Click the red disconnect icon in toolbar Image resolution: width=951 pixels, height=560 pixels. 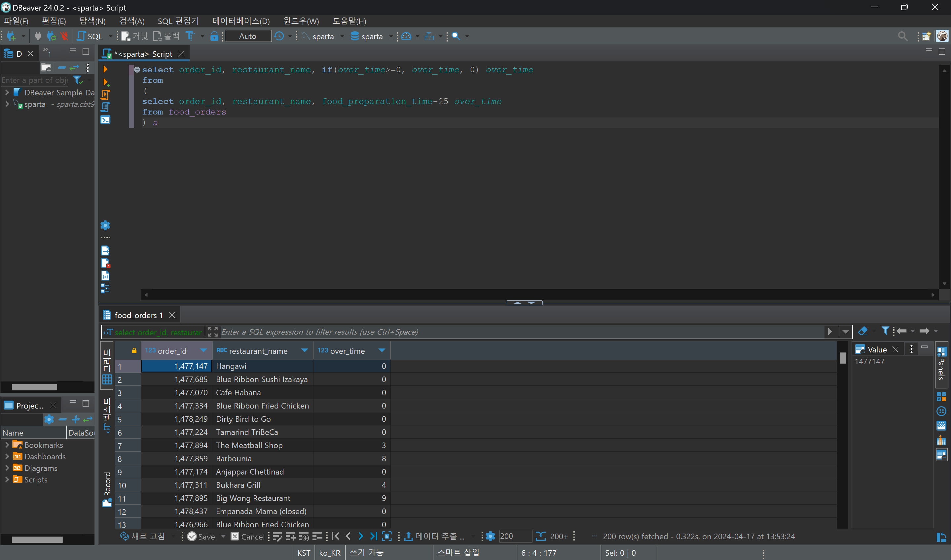tap(64, 36)
